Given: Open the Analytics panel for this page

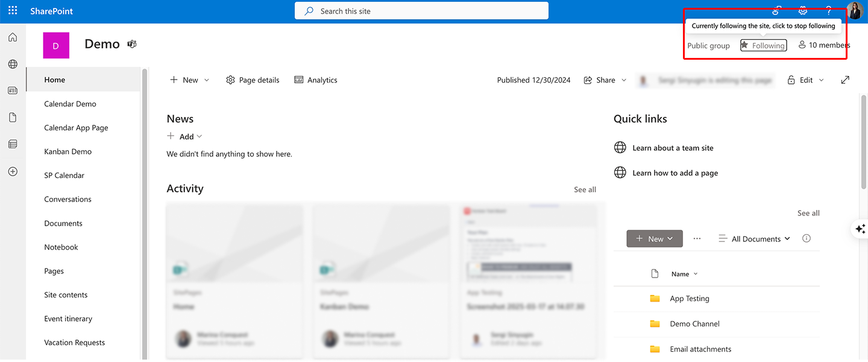Looking at the screenshot, I should (315, 80).
